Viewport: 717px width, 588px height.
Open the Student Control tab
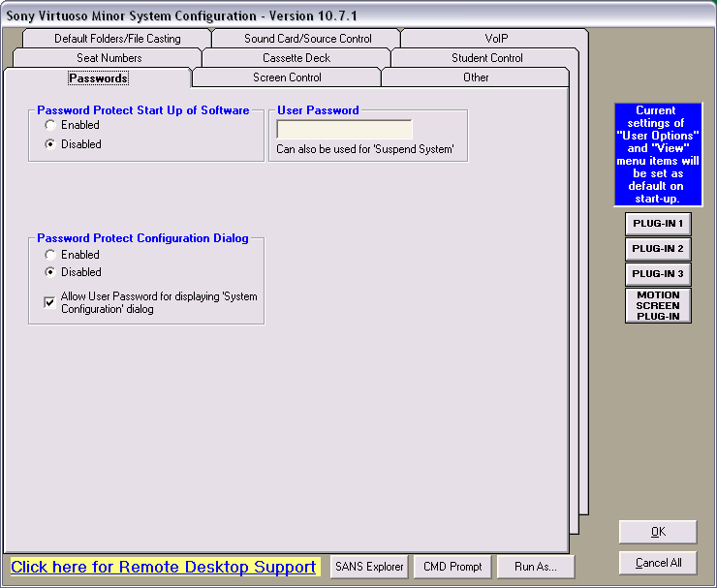coord(486,58)
